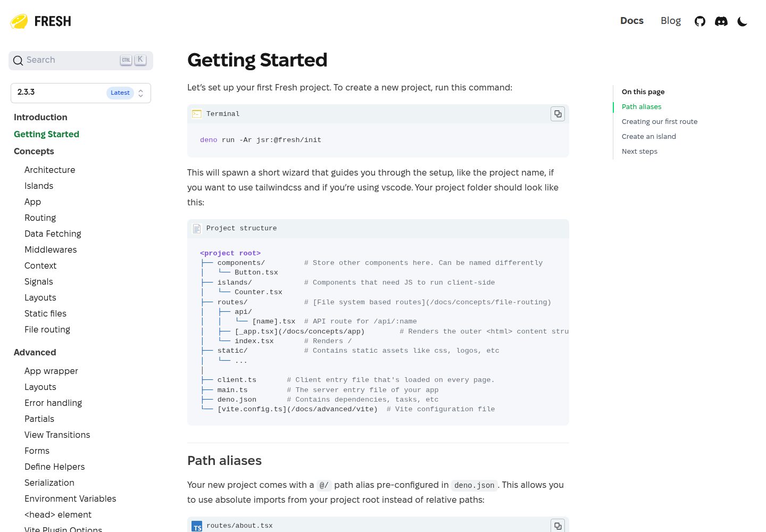Screen dimensions: 766x532
Task: Jump to Creating our first route
Action: pyautogui.click(x=660, y=121)
